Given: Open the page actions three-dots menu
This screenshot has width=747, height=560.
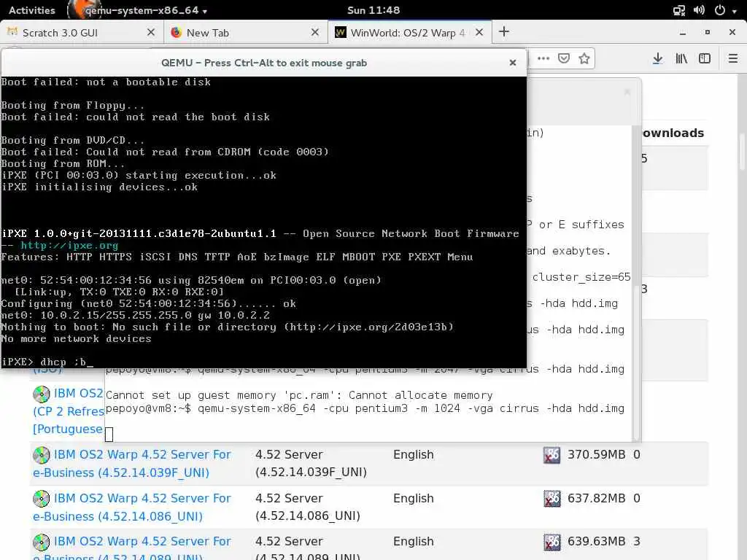Looking at the screenshot, I should click(543, 58).
